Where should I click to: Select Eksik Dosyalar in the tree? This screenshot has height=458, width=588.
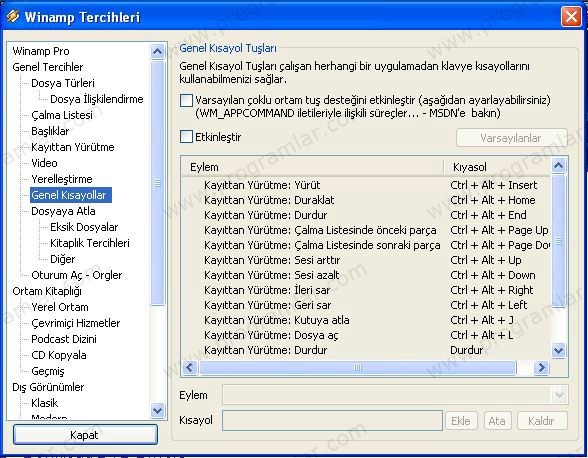[x=84, y=227]
